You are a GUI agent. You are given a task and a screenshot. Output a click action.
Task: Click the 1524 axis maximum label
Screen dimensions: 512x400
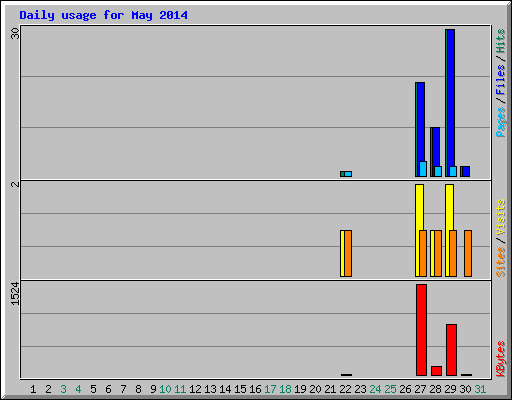click(x=15, y=294)
